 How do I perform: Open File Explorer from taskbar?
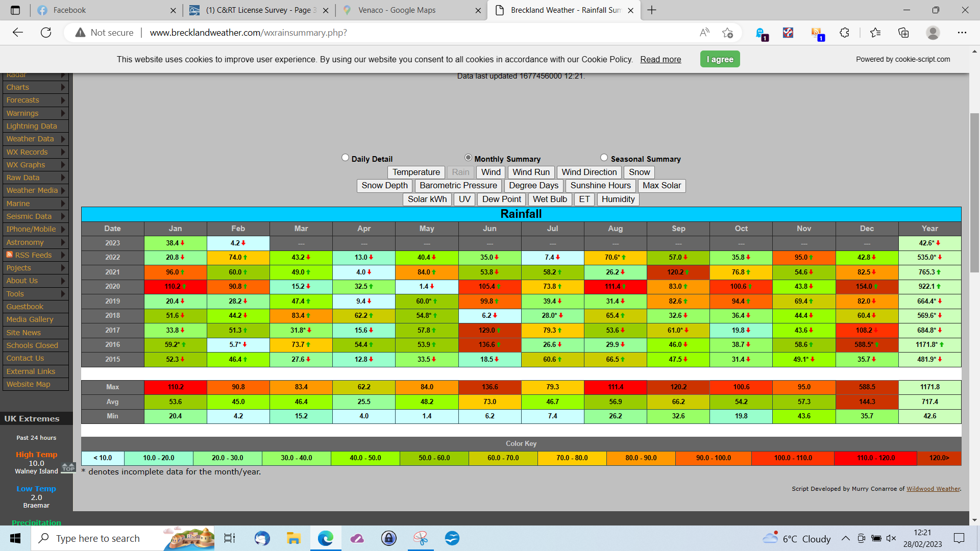pos(293,538)
